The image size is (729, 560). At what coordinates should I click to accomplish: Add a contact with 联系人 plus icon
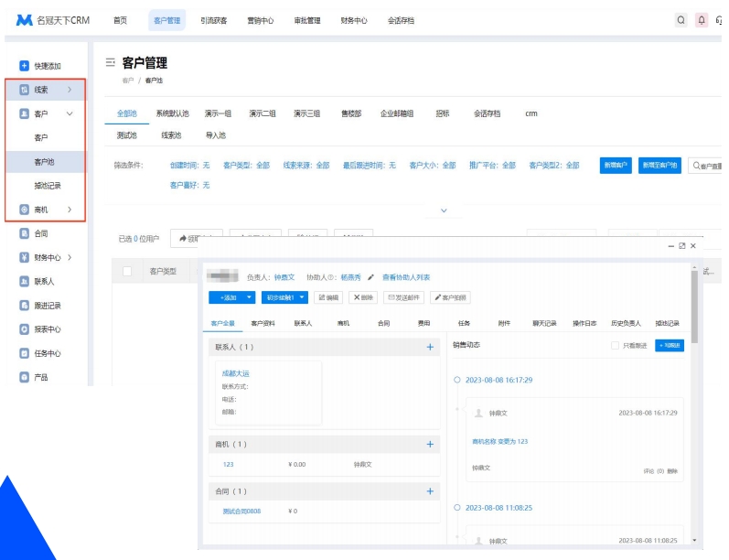[430, 347]
